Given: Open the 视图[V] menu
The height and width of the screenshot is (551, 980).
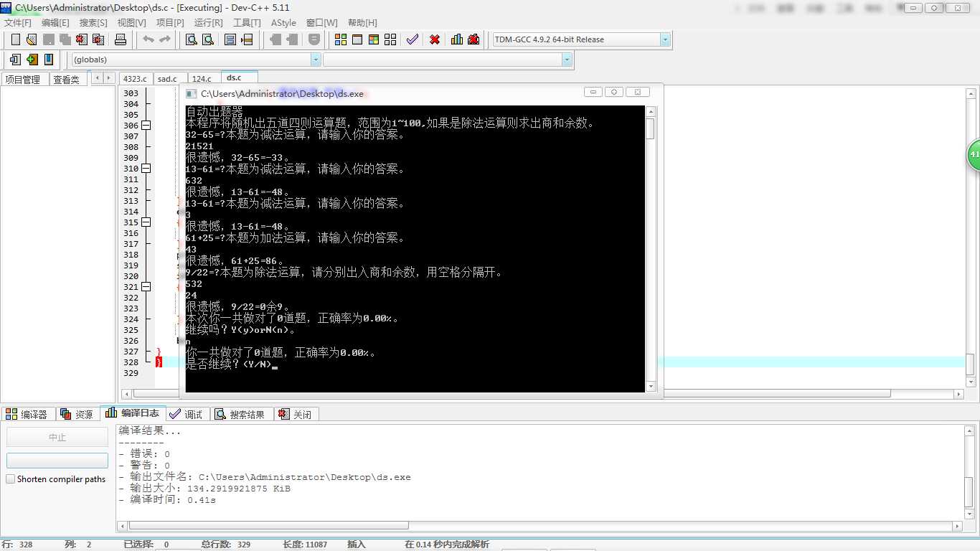Looking at the screenshot, I should pos(131,23).
